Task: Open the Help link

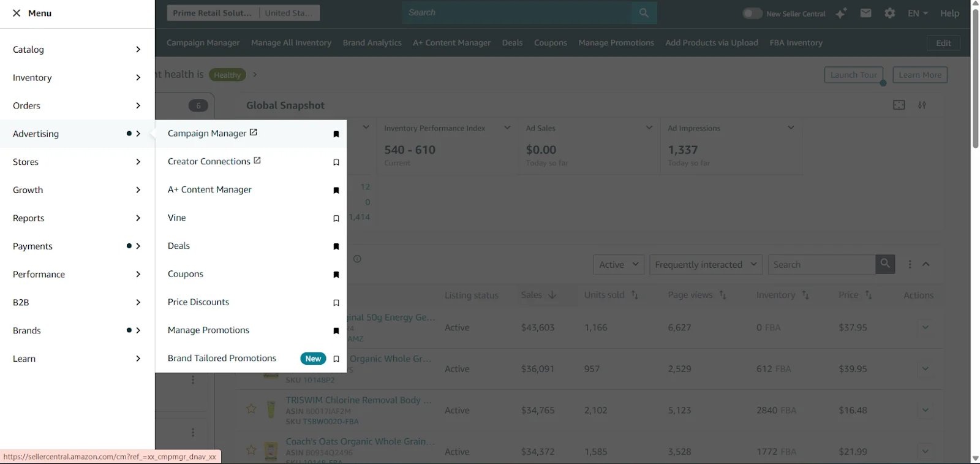Action: [949, 13]
